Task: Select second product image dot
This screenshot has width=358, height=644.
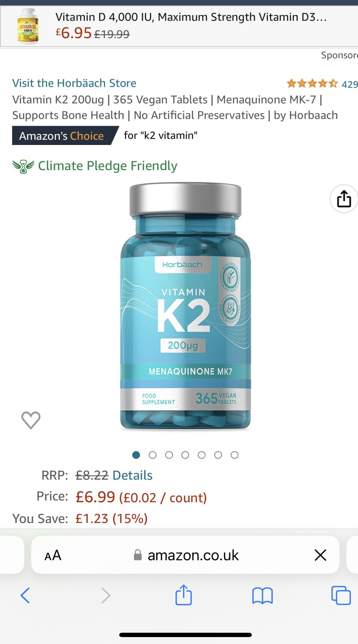Action: click(x=153, y=455)
